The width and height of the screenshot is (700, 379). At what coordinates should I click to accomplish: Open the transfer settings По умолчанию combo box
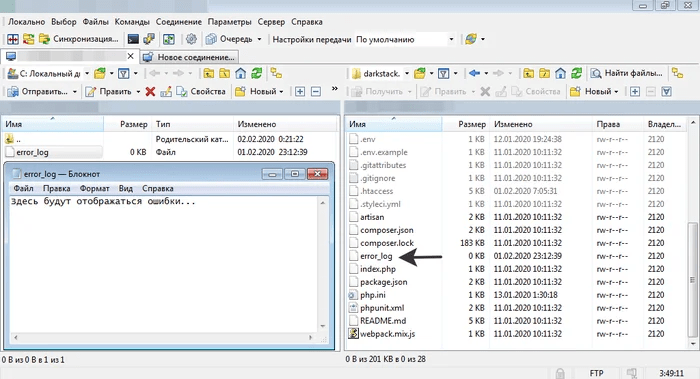(405, 39)
